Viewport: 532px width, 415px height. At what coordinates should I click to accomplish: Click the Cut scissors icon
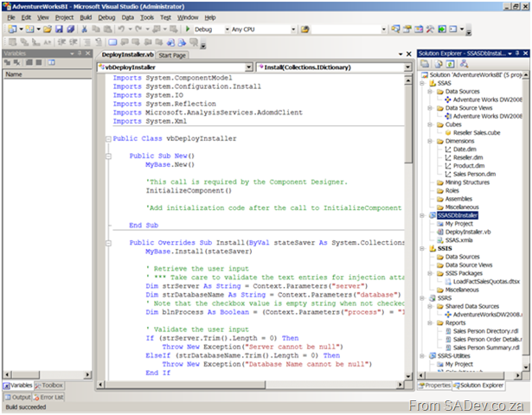tap(85, 29)
